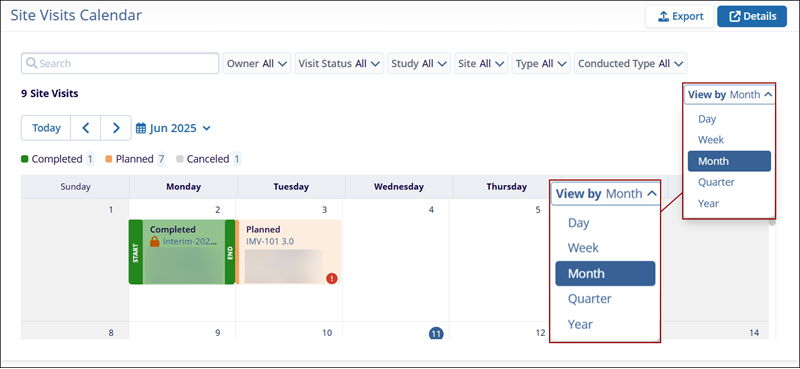Select Day in the View by menu
The width and height of the screenshot is (800, 369).
pos(707,119)
